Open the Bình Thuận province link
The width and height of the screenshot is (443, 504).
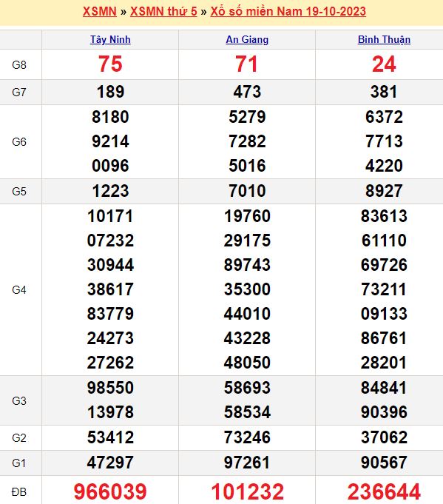coord(385,39)
